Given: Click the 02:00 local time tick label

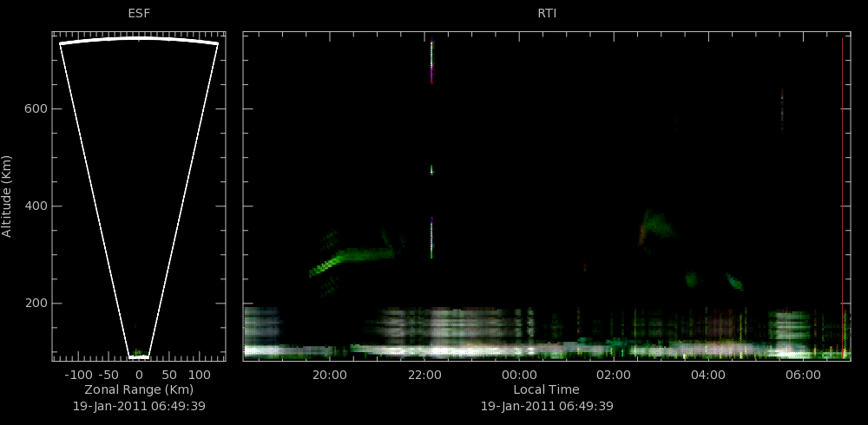Looking at the screenshot, I should pos(614,375).
